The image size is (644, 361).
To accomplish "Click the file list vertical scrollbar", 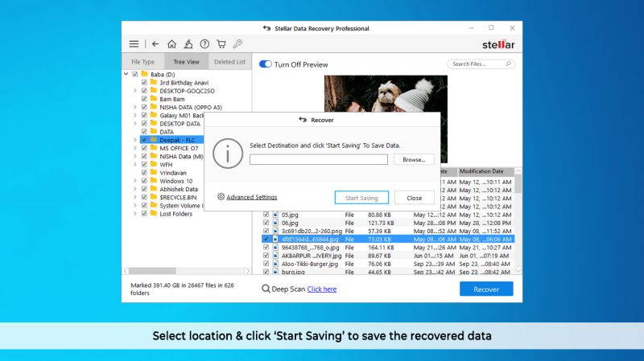I will click(518, 184).
